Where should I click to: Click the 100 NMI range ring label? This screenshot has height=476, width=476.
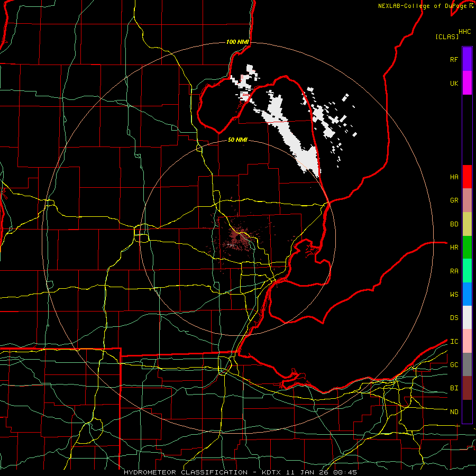tap(237, 42)
